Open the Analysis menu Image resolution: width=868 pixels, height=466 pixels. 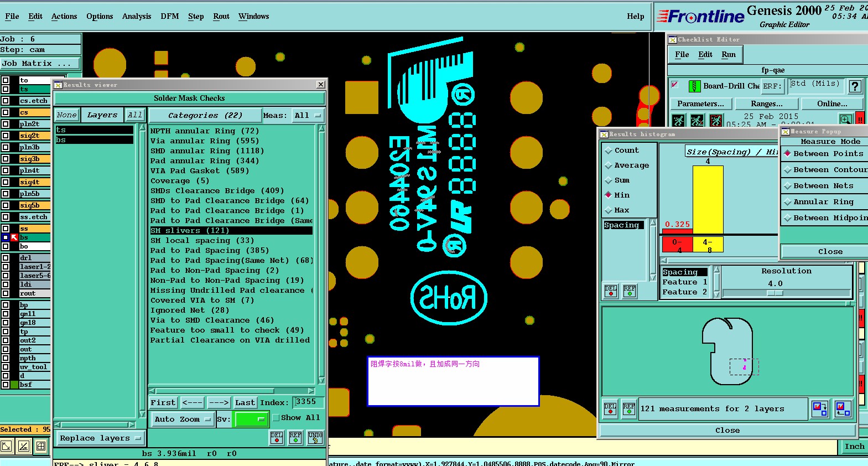point(137,17)
